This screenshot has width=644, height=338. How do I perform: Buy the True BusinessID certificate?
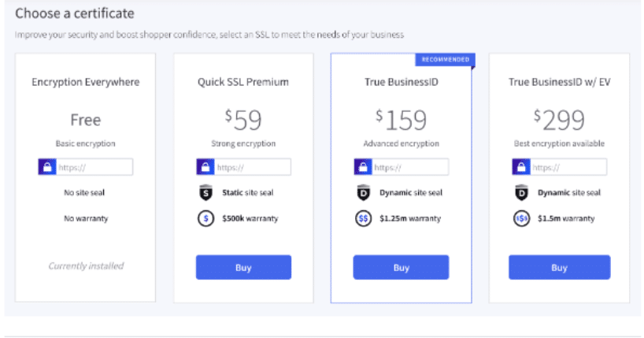click(401, 267)
